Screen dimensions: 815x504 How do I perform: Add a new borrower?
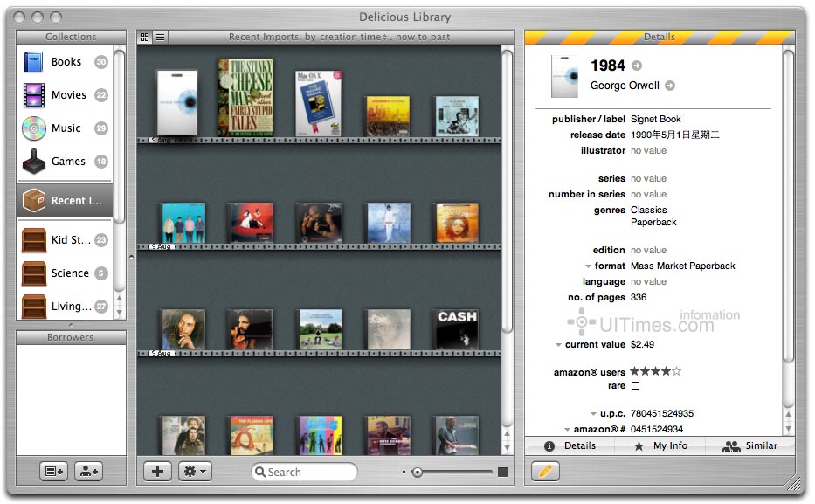[x=88, y=472]
